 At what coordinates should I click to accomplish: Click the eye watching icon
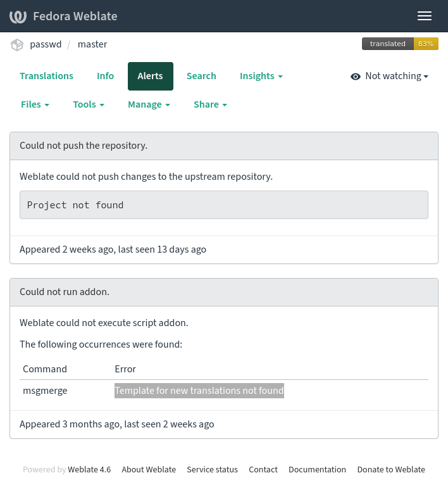coord(356,76)
